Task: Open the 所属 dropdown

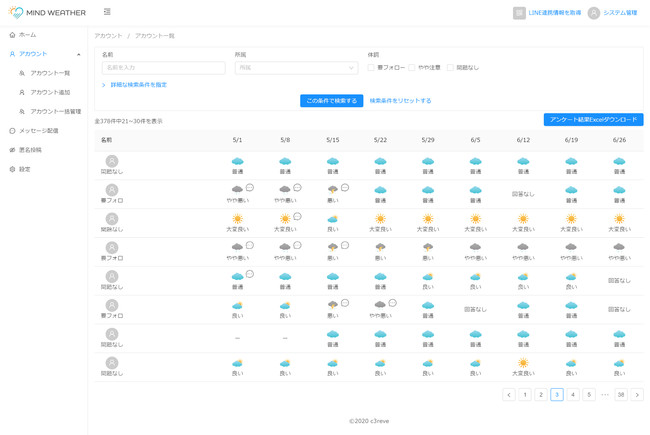Action: (295, 68)
